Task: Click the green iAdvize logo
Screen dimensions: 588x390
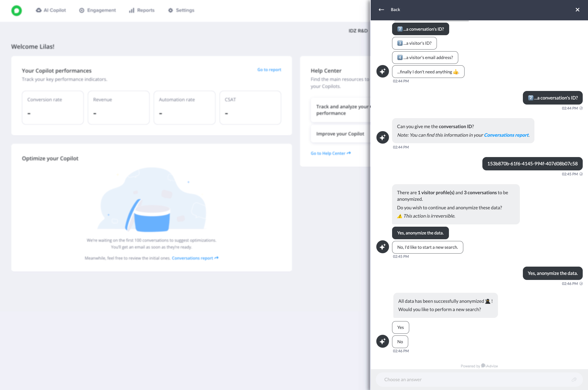Action: pos(17,10)
